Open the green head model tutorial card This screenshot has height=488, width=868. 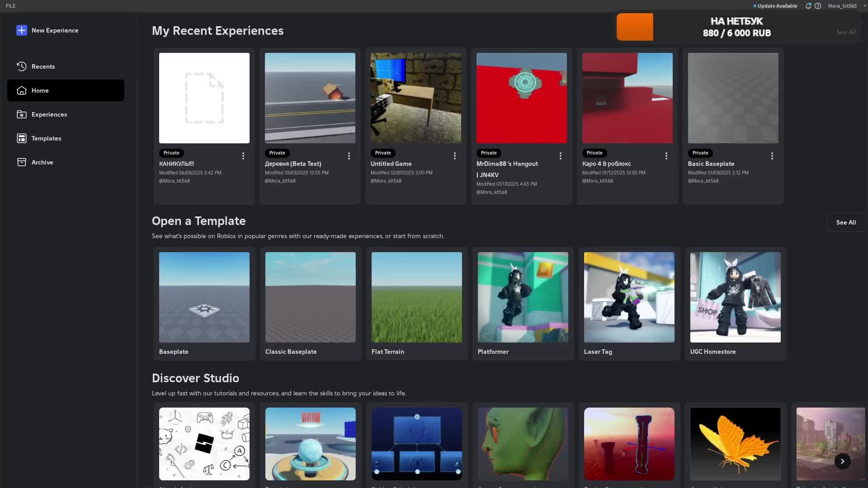(523, 444)
